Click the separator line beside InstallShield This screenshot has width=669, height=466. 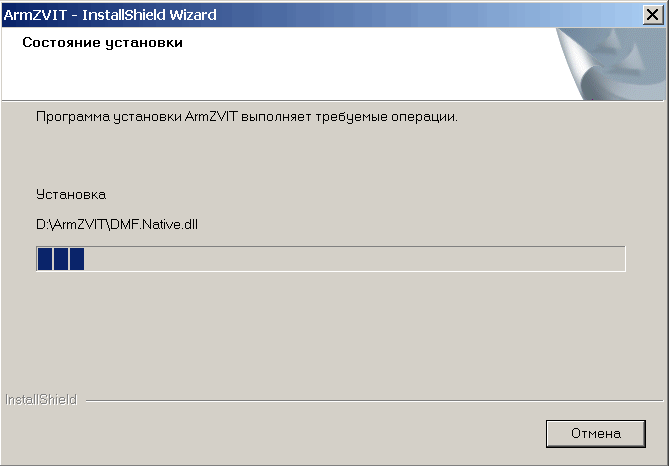point(375,401)
